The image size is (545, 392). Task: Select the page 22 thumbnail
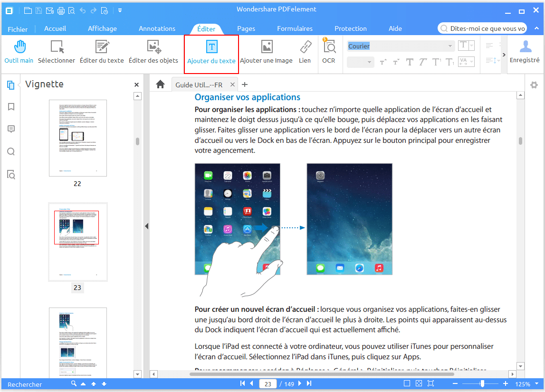click(78, 138)
